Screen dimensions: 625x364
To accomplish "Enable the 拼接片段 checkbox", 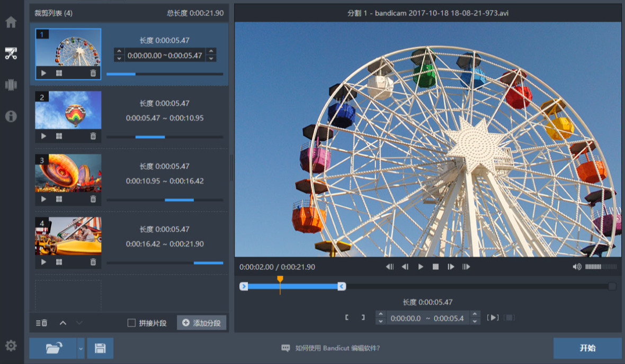I will click(131, 323).
